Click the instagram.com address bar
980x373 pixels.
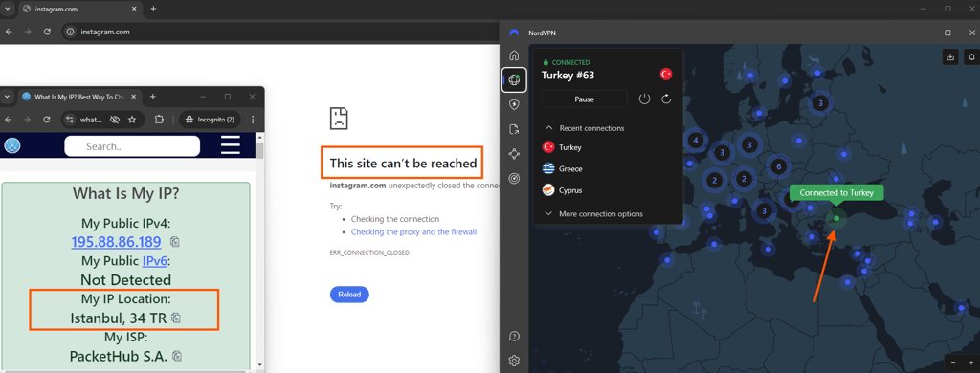click(x=281, y=32)
